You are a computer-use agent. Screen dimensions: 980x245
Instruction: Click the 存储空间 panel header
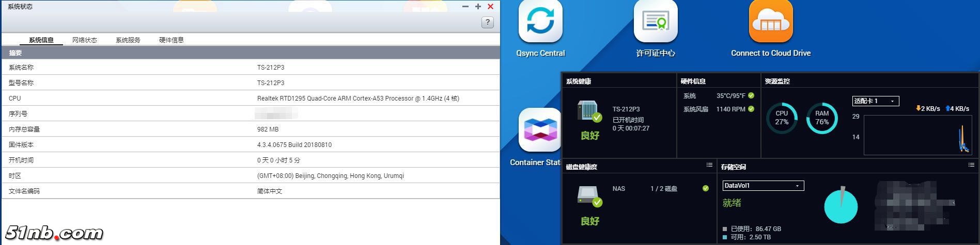pyautogui.click(x=734, y=167)
